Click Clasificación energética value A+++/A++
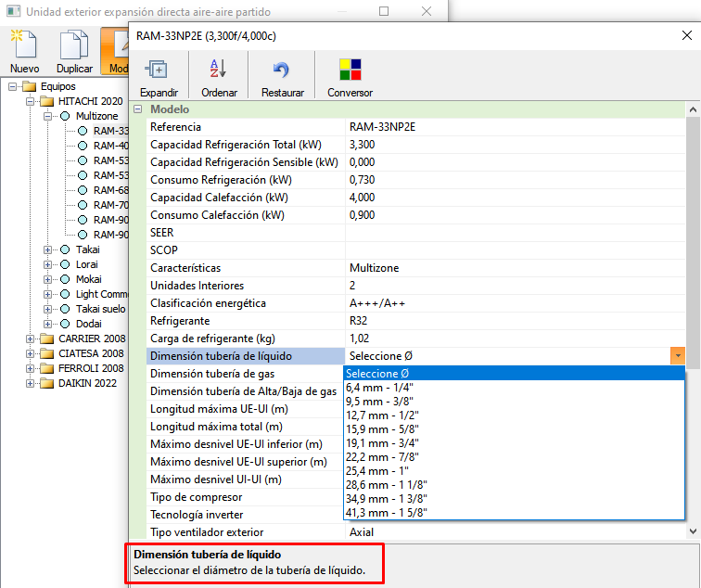The width and height of the screenshot is (701, 588). [x=515, y=303]
